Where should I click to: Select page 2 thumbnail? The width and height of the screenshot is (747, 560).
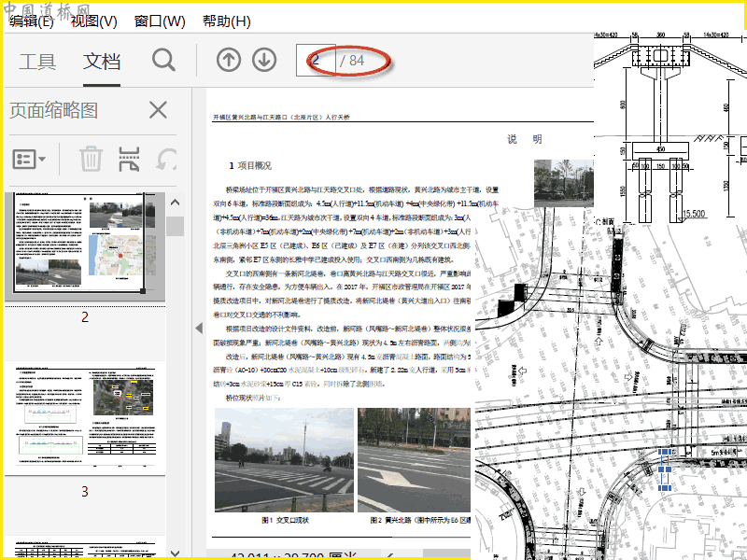(x=85, y=246)
